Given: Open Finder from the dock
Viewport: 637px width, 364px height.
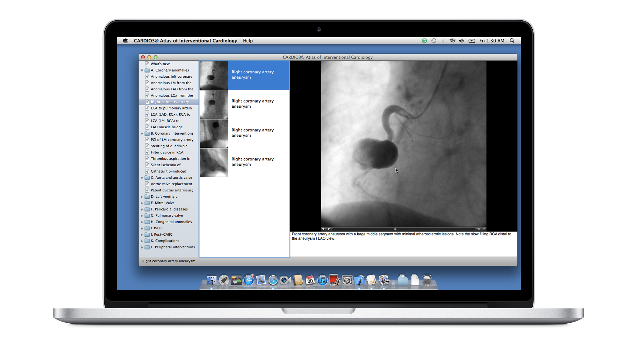Looking at the screenshot, I should (211, 280).
